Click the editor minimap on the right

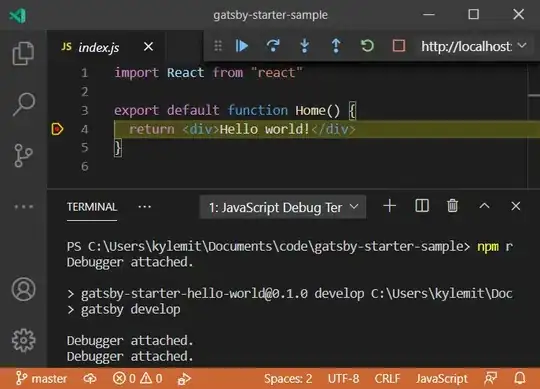click(x=533, y=126)
